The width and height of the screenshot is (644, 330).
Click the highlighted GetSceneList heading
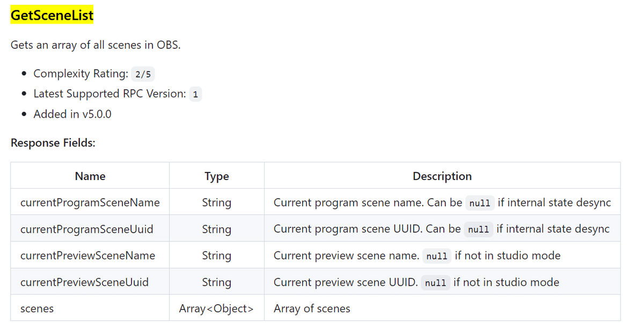pos(52,16)
